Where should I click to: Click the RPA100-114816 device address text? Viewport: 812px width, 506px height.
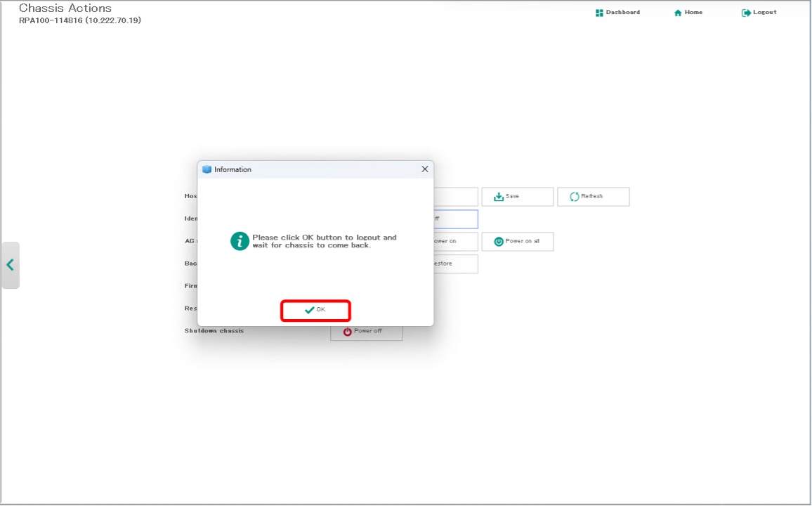[79, 21]
